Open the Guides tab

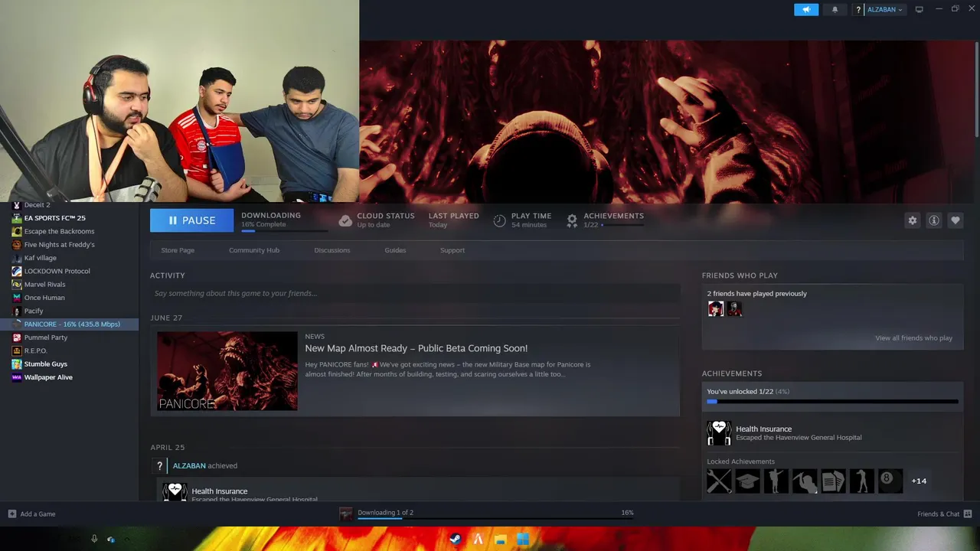[395, 250]
